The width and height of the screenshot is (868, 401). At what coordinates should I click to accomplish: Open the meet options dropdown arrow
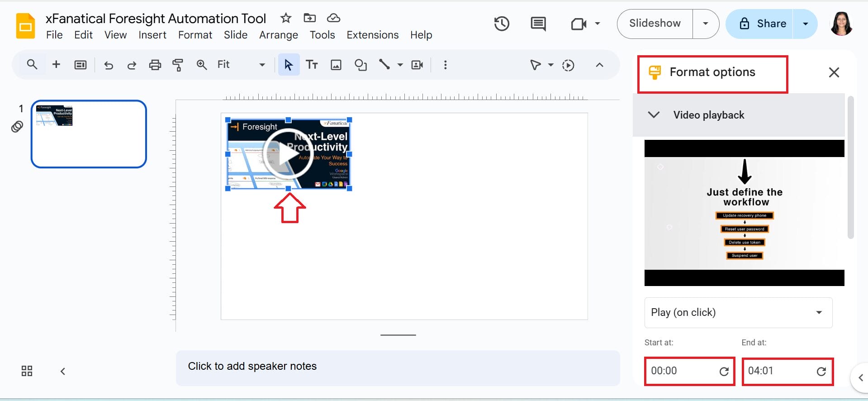[x=598, y=24]
